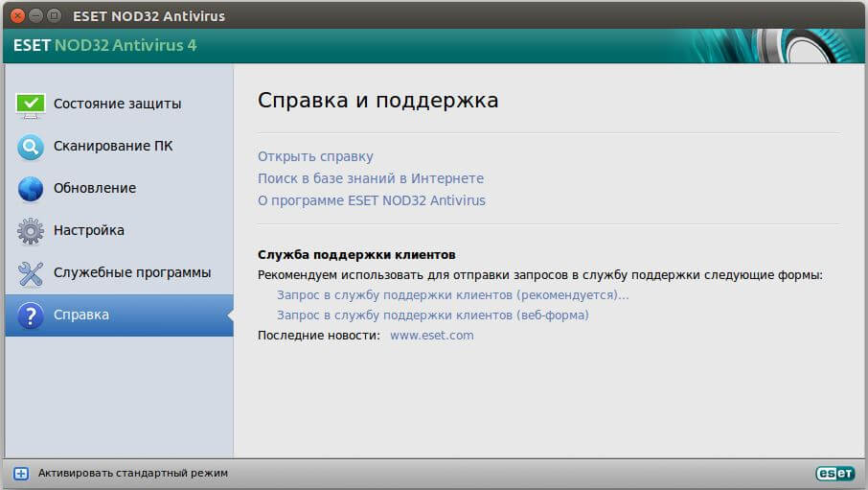Open the recommended support request link
This screenshot has width=868, height=490.
[x=453, y=295]
